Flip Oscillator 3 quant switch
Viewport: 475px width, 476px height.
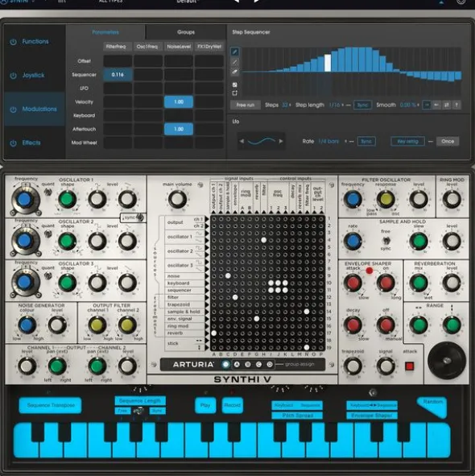click(x=47, y=275)
